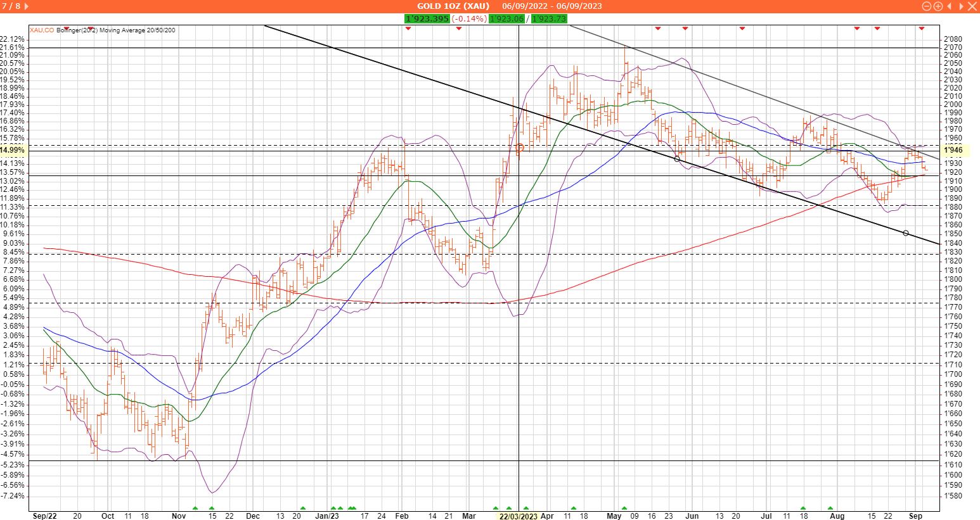Click the ask price 1'923.73
The width and height of the screenshot is (980, 520).
point(549,19)
